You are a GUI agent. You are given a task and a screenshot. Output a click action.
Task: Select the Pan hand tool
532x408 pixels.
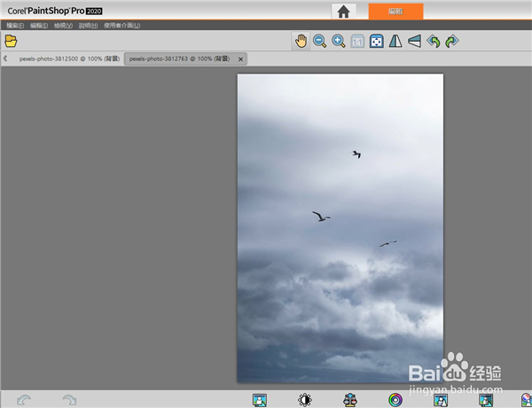point(301,41)
